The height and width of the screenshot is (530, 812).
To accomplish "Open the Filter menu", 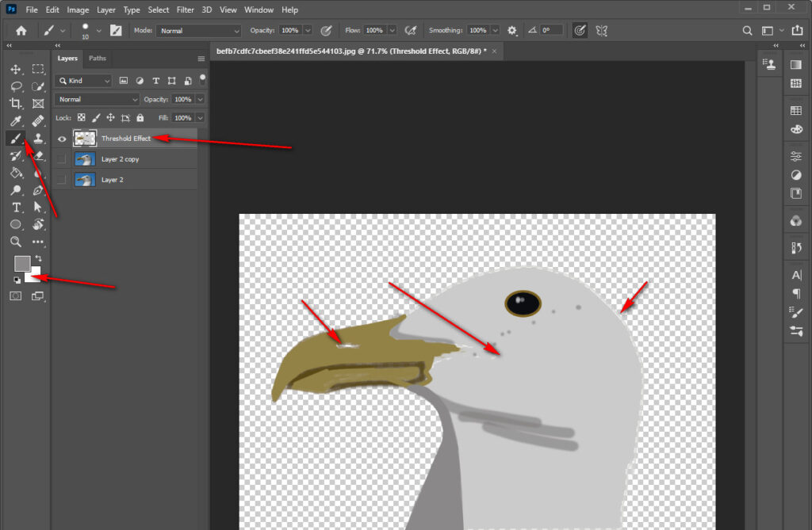I will [x=185, y=10].
